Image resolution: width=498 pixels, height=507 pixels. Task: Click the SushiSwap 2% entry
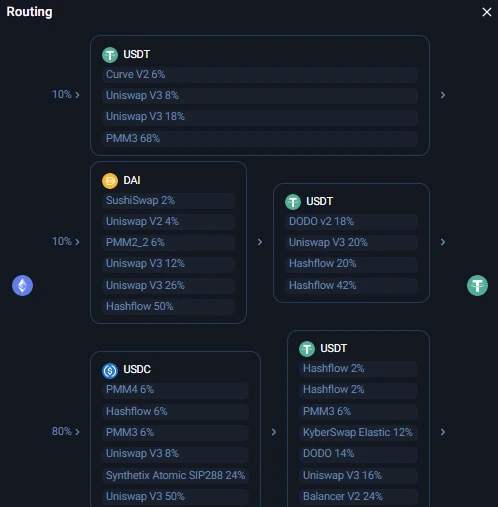pos(168,201)
